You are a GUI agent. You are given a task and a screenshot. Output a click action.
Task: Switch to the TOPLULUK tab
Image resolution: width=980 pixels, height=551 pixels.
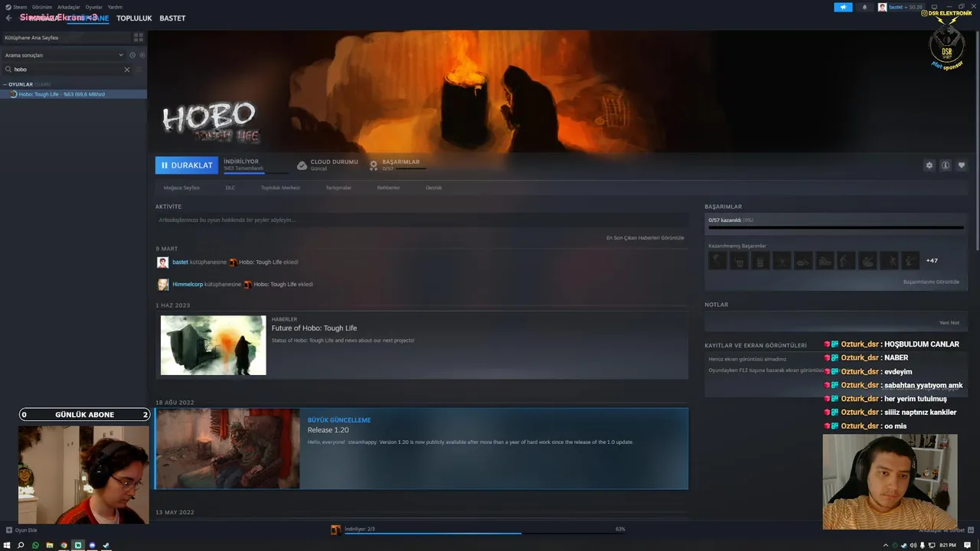click(134, 18)
